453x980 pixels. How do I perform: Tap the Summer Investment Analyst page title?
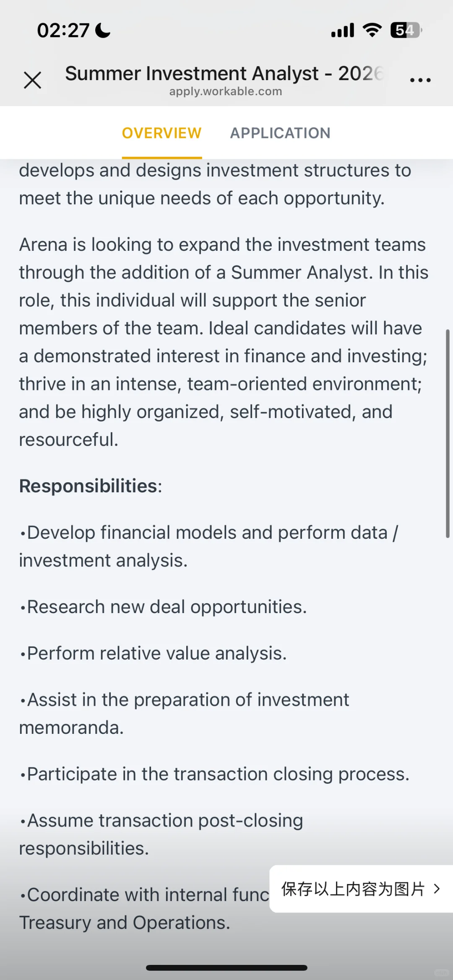[224, 73]
